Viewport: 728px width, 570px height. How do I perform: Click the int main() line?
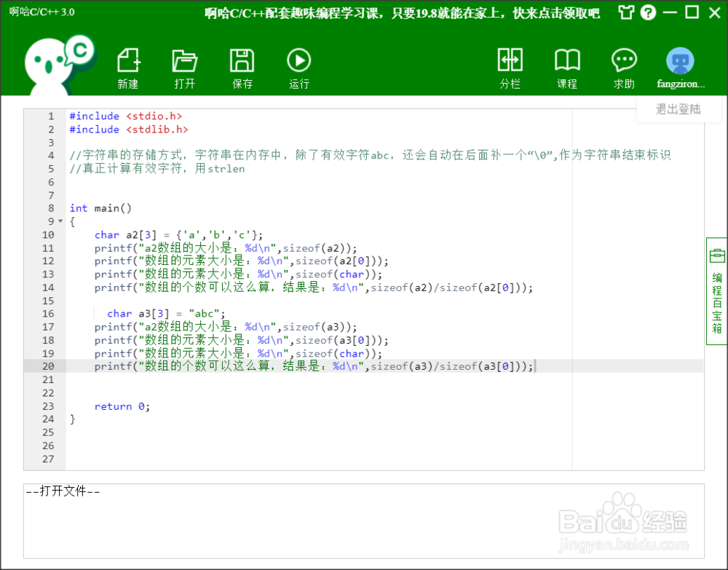(100, 208)
